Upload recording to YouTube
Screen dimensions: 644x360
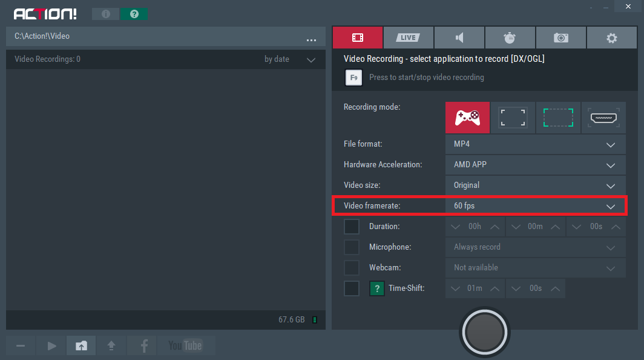tap(185, 345)
